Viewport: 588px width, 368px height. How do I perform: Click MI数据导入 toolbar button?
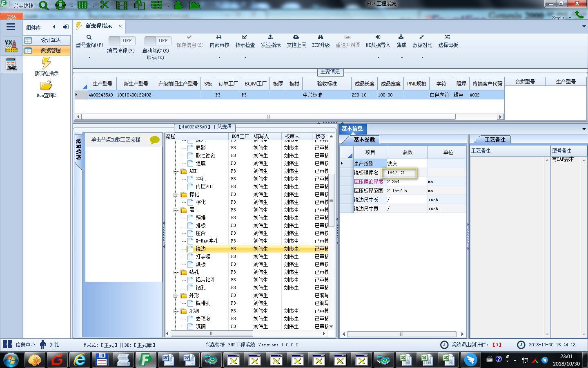(378, 41)
